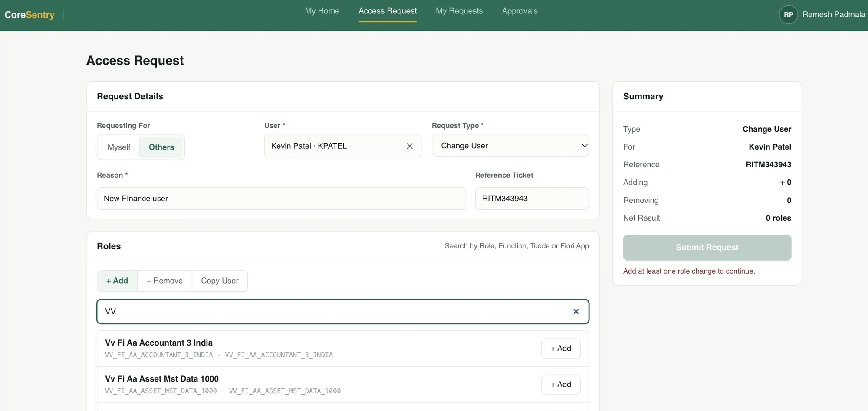Click the Change User value in Summary
Viewport: 868px width, 411px height.
pyautogui.click(x=766, y=129)
